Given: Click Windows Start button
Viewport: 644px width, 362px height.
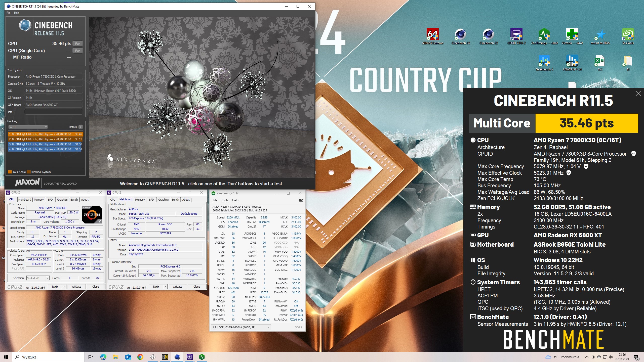Looking at the screenshot, I should (6, 357).
